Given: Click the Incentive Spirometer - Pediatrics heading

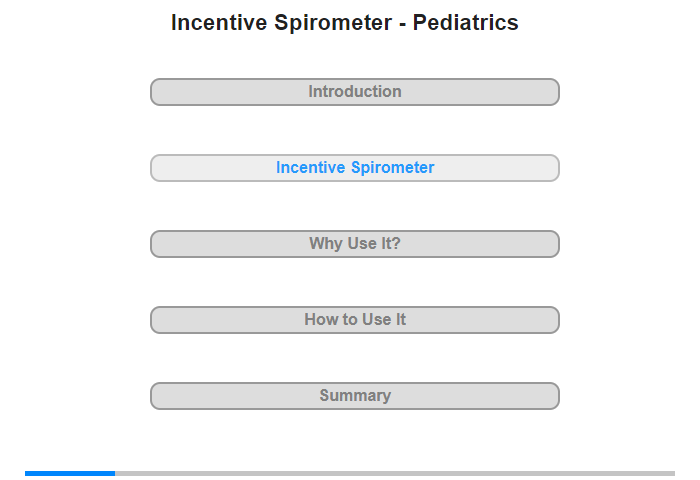Looking at the screenshot, I should pyautogui.click(x=345, y=23).
